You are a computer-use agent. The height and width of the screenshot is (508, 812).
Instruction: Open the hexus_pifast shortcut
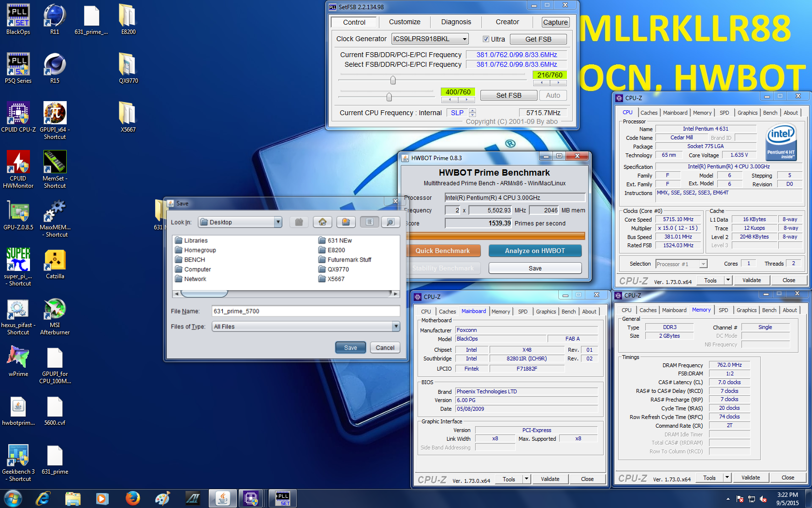coord(18,316)
